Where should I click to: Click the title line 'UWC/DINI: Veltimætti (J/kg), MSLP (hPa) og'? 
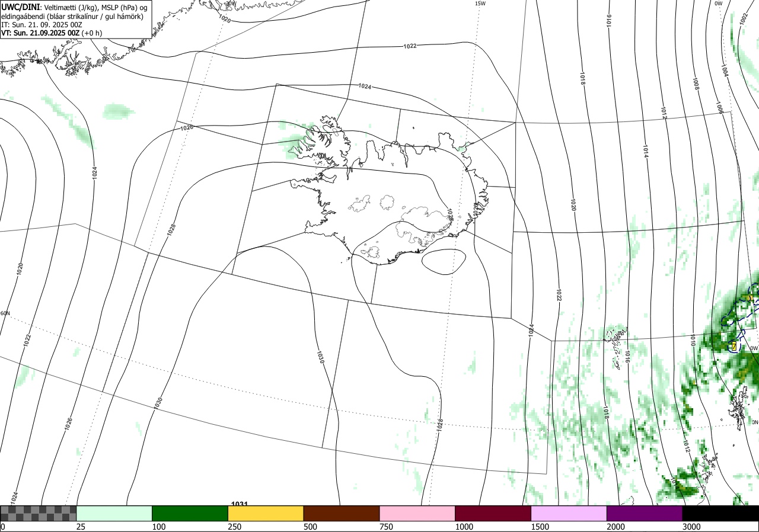[74, 7]
